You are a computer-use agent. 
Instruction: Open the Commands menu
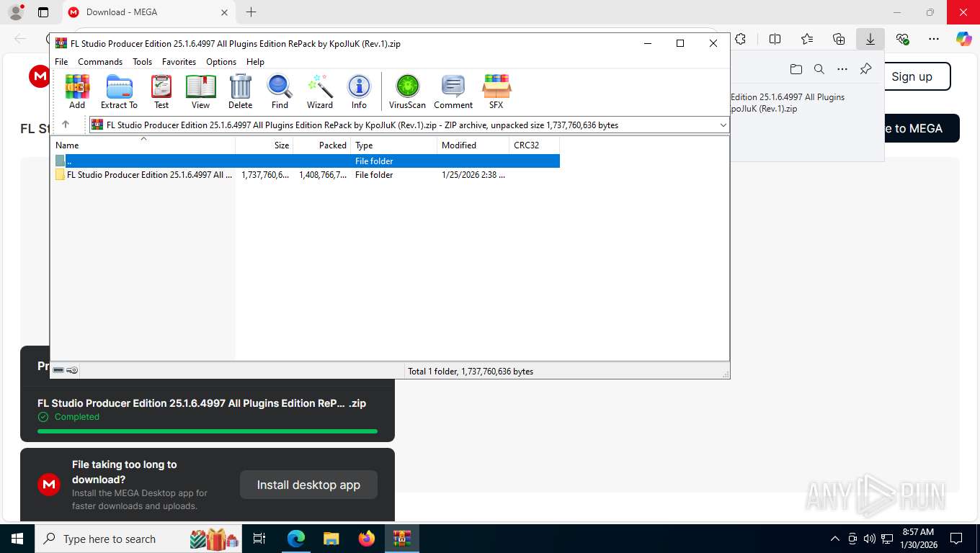(x=100, y=62)
